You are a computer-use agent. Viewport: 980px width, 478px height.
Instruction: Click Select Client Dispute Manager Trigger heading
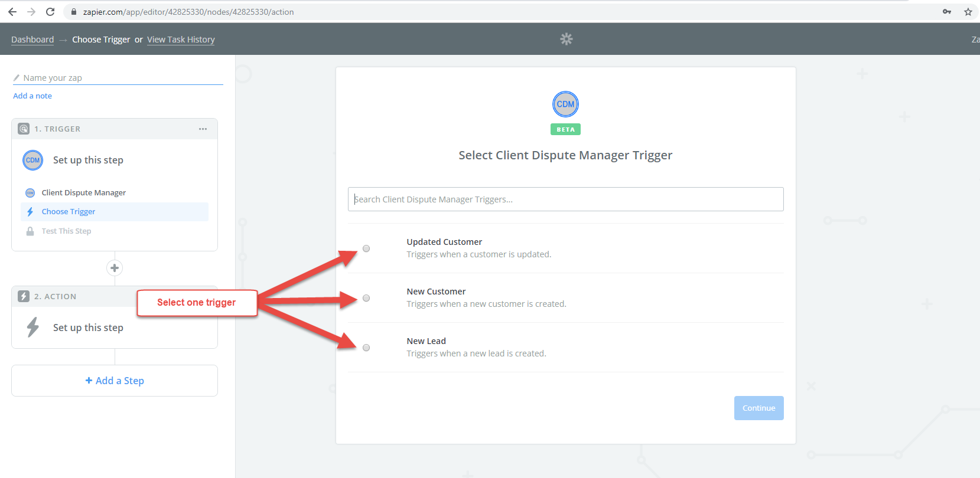pos(565,155)
